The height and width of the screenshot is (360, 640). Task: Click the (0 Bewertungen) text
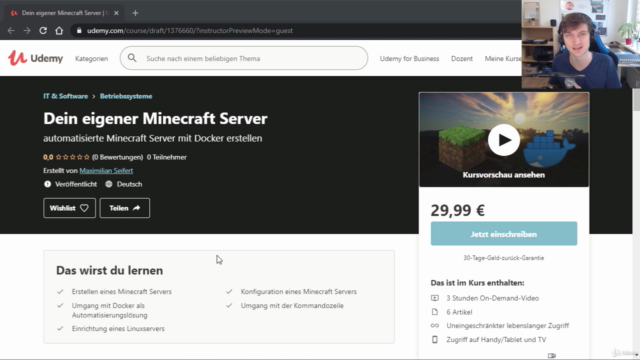point(118,157)
